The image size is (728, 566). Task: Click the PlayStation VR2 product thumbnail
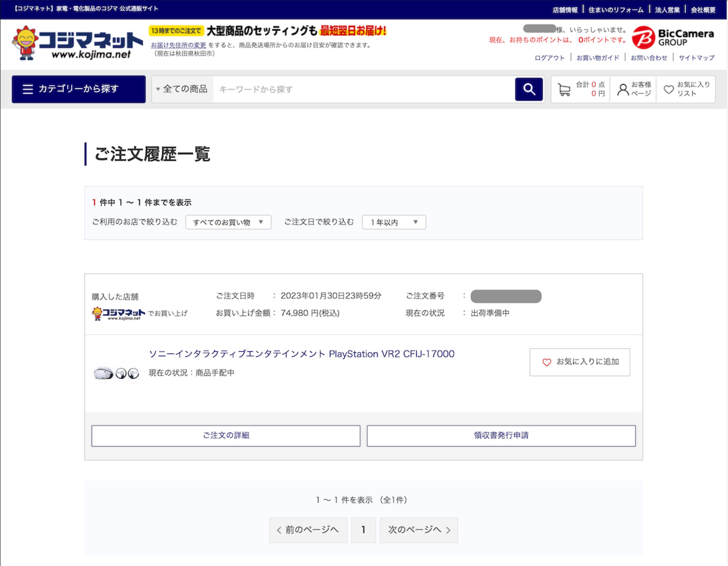click(116, 373)
